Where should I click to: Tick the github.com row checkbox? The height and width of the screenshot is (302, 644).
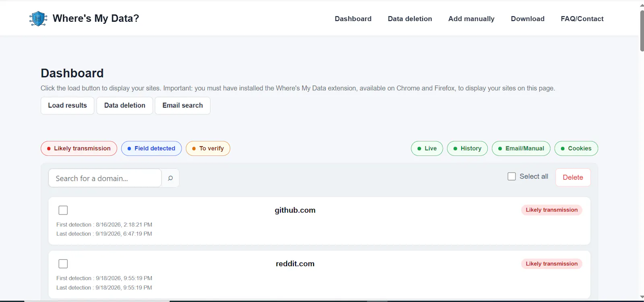[63, 210]
